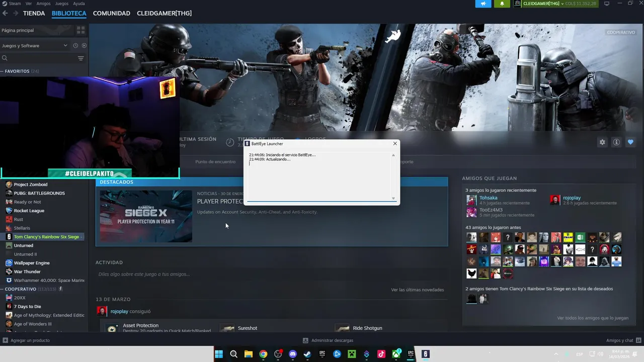
Task: Open Ver las últimas novedades link
Action: click(x=418, y=290)
